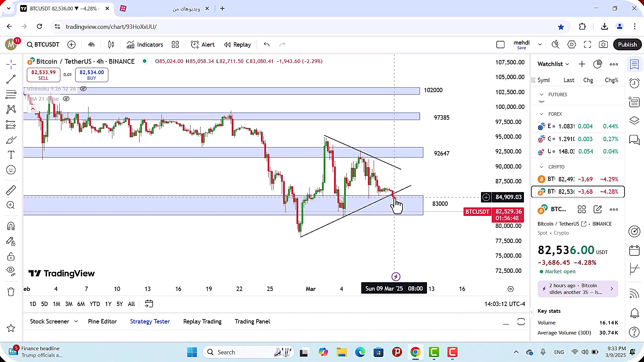Open the Fibonacci retracement tools
Viewport: 644px width, 362px height.
(x=11, y=95)
